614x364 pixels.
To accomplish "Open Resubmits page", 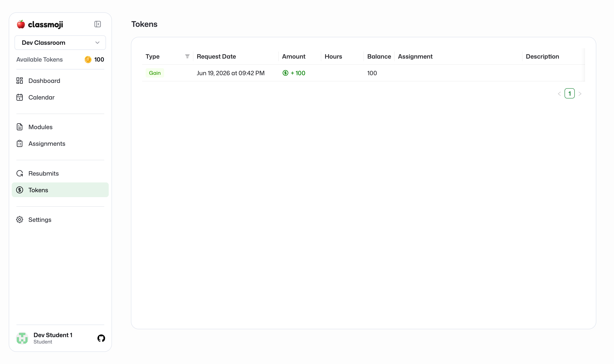I will tap(60, 173).
